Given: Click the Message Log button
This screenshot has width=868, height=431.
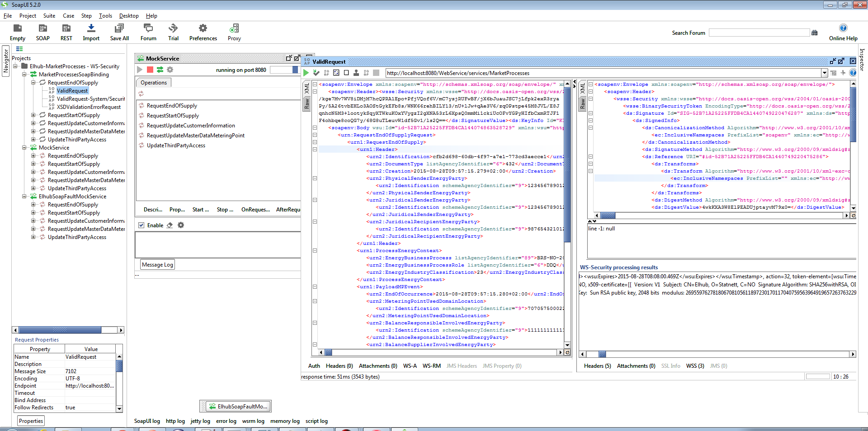Looking at the screenshot, I should (157, 265).
